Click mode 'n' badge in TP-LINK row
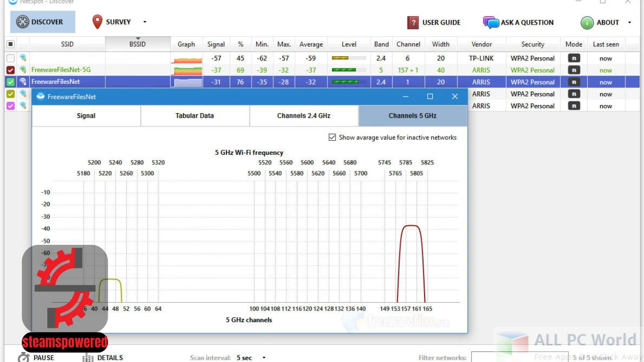 (574, 58)
